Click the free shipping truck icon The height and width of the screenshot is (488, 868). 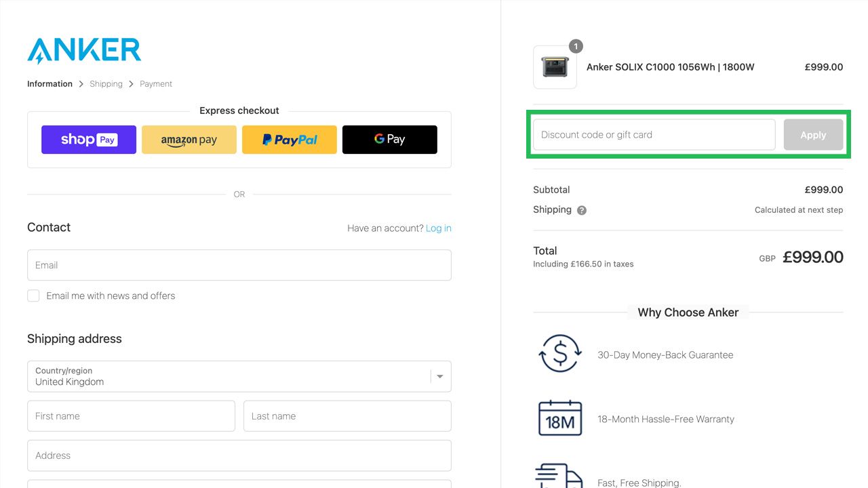tap(560, 475)
